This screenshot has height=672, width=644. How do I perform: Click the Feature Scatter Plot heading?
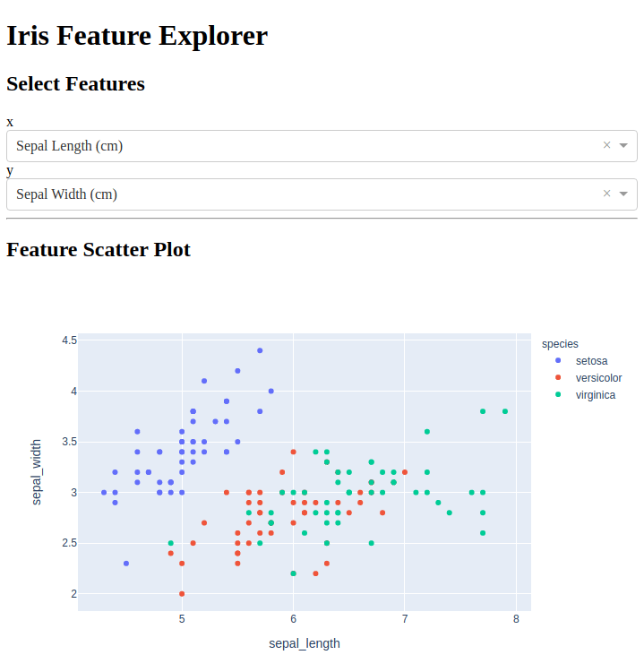point(99,249)
